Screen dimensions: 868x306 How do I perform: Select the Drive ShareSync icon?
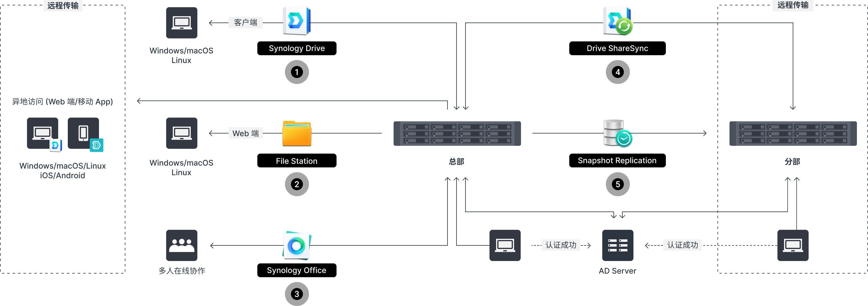click(617, 21)
